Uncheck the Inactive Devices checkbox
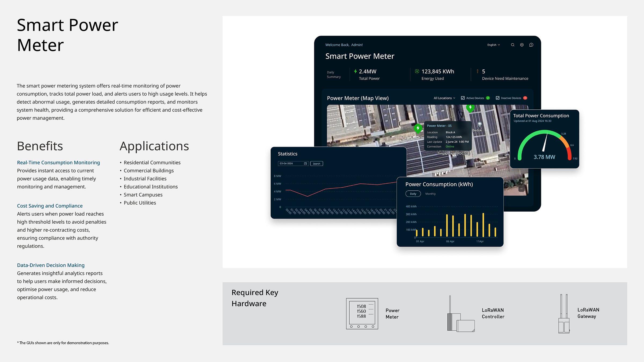The height and width of the screenshot is (362, 644). point(497,98)
